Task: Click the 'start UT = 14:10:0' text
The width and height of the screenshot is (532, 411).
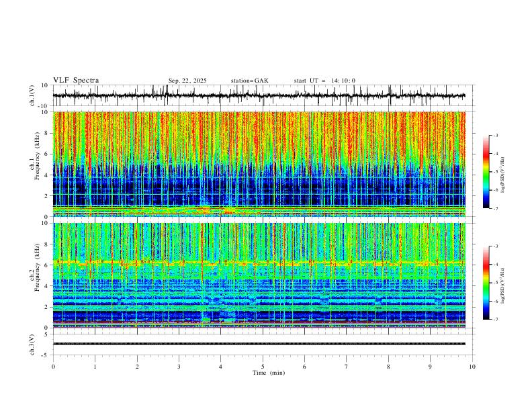Action: click(x=324, y=81)
